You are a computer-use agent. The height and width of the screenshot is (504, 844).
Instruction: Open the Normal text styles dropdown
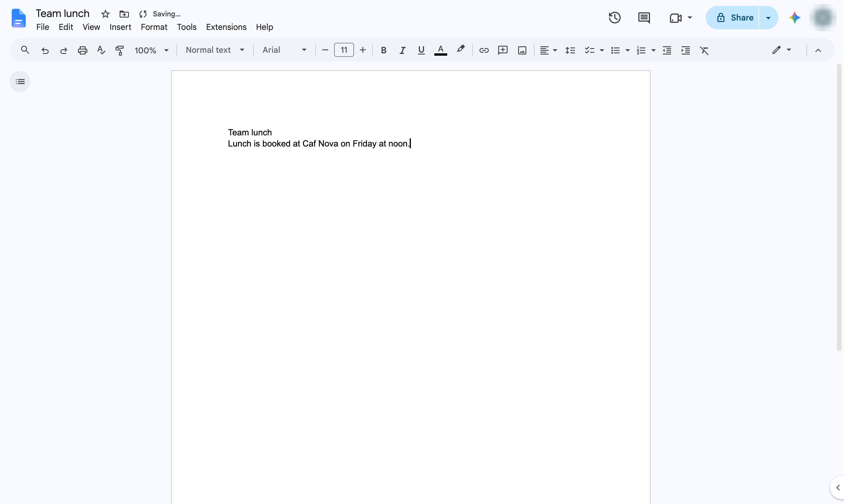pos(215,50)
